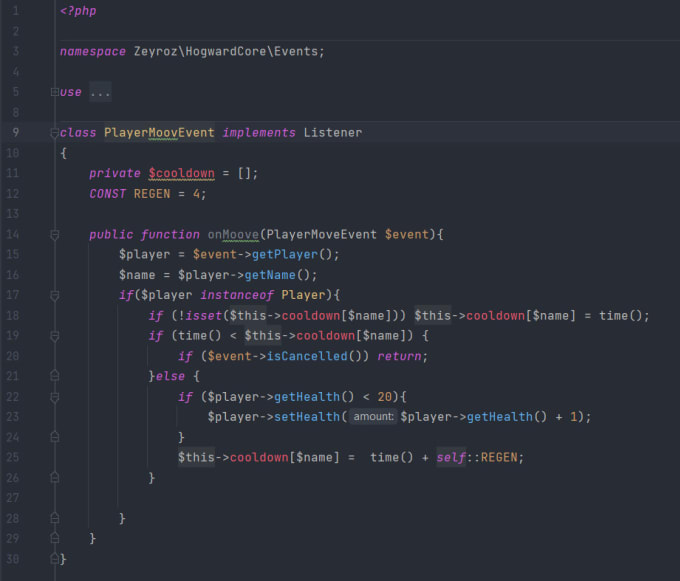Click the onMoove function name
Image resolution: width=680 pixels, height=581 pixels.
tap(233, 235)
